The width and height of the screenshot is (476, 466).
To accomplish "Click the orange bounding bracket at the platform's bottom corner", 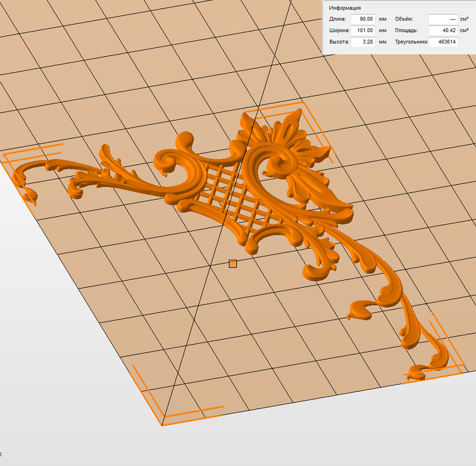I will tap(167, 417).
